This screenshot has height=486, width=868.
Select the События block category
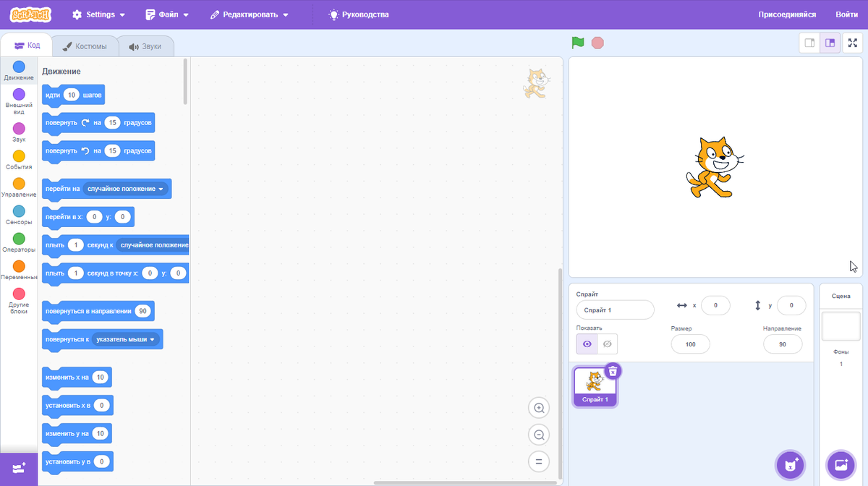click(x=19, y=160)
